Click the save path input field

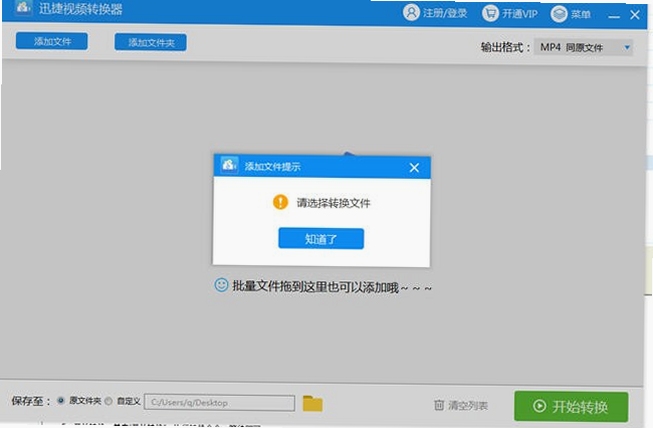click(219, 403)
